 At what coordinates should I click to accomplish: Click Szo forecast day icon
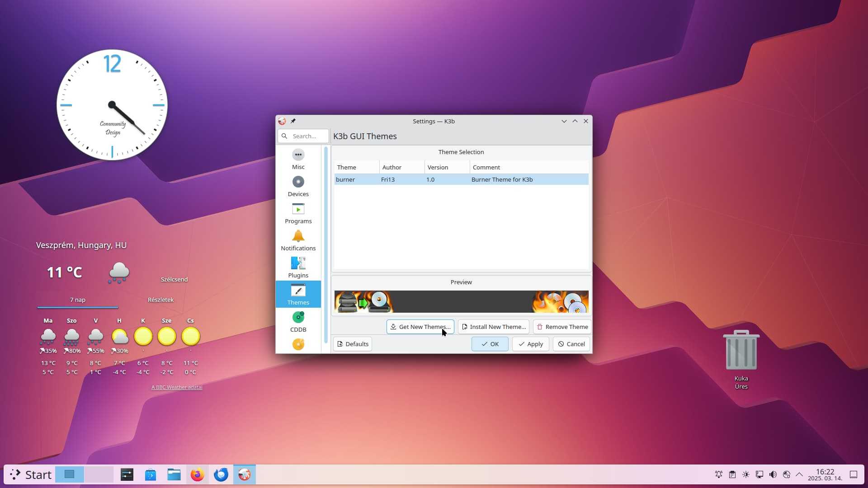tap(72, 337)
